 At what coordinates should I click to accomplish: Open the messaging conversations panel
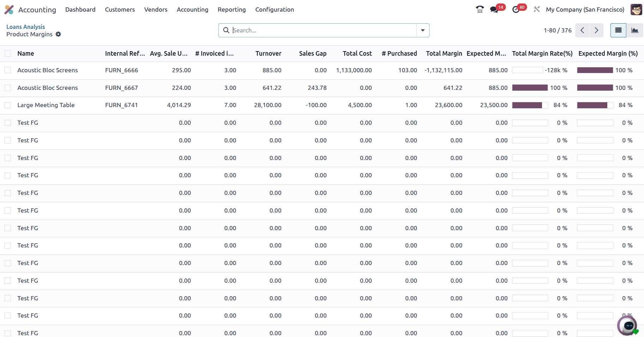click(x=494, y=10)
